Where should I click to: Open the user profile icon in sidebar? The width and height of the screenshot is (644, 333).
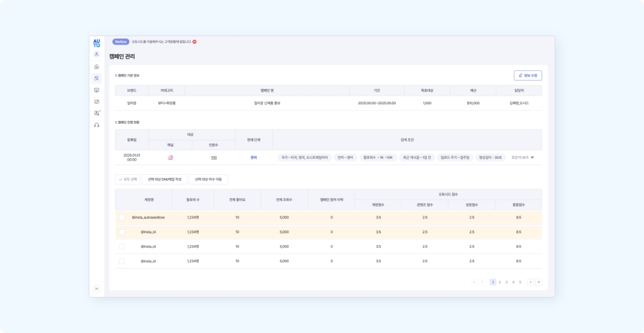click(97, 54)
